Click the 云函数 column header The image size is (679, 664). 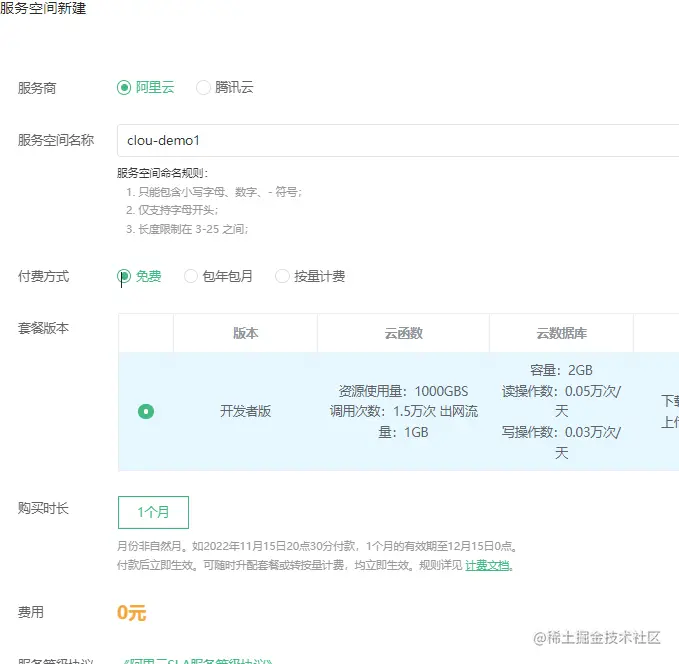coord(403,333)
